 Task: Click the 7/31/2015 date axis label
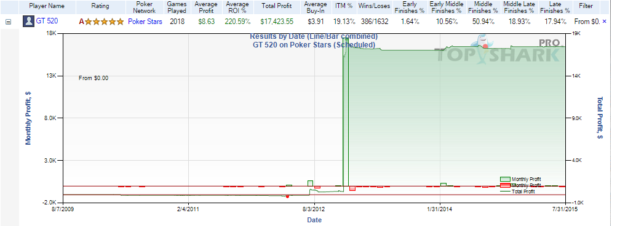pos(566,209)
